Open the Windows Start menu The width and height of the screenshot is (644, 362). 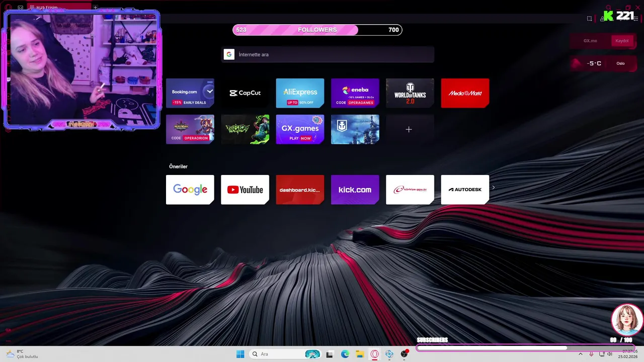(x=240, y=354)
